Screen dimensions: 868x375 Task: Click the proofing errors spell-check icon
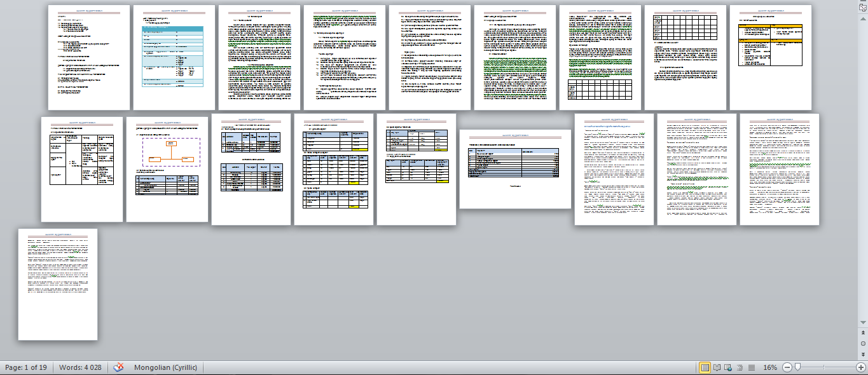[x=118, y=367]
